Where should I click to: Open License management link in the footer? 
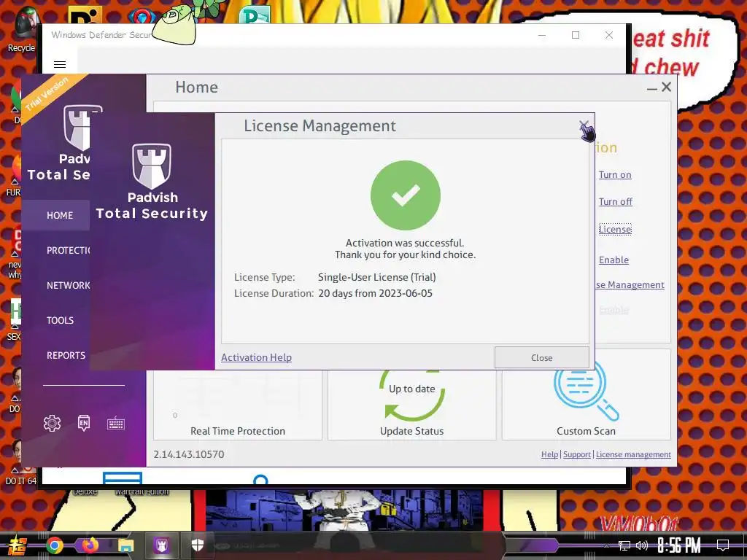633,454
